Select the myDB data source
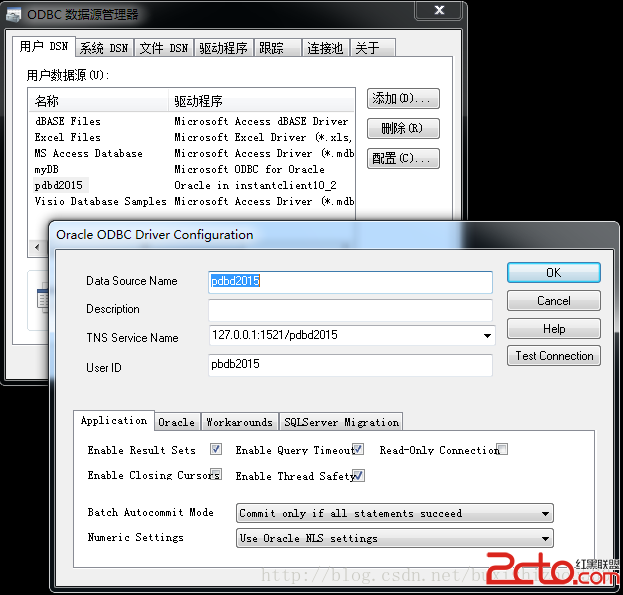Screen dimensions: 623x595 [46, 170]
